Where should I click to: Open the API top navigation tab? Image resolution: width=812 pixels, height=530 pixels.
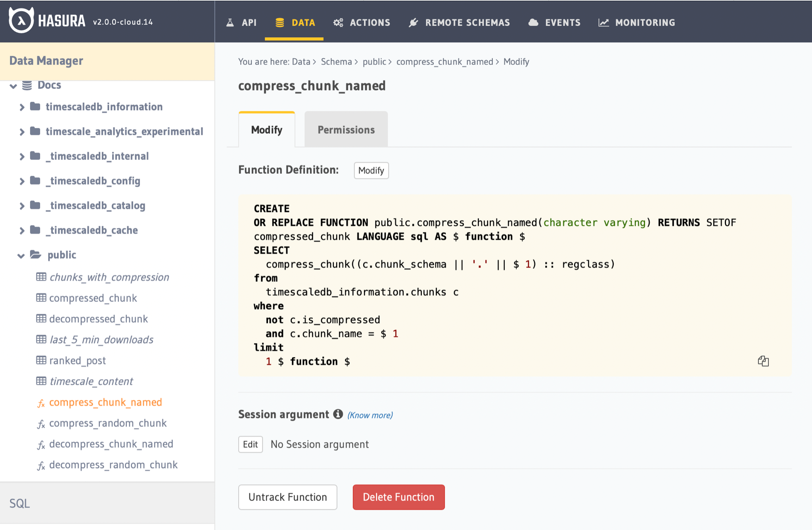(x=241, y=23)
